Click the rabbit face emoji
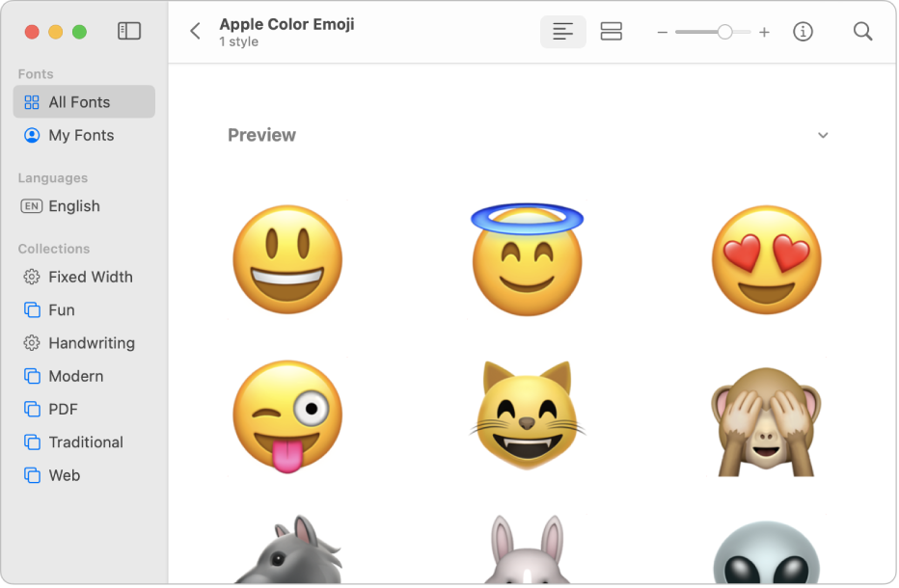899x588 pixels. point(527,549)
